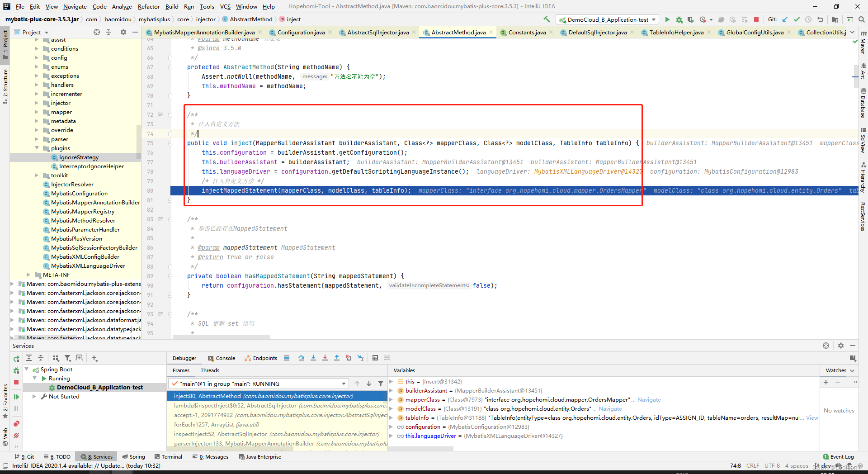Open the Navigate menu
The width and height of the screenshot is (868, 474).
click(x=75, y=6)
